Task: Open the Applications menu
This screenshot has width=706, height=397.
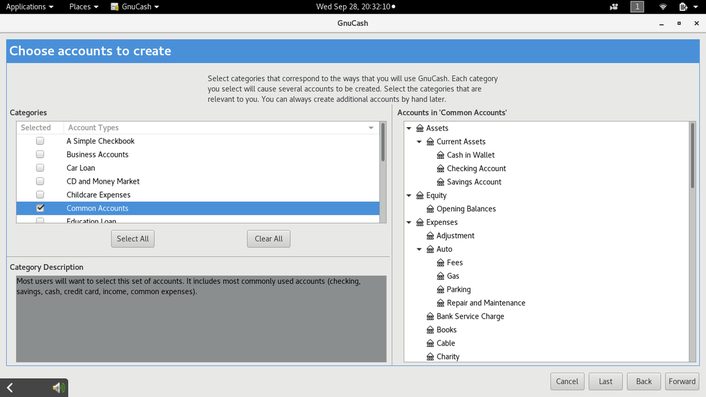Action: 29,7
